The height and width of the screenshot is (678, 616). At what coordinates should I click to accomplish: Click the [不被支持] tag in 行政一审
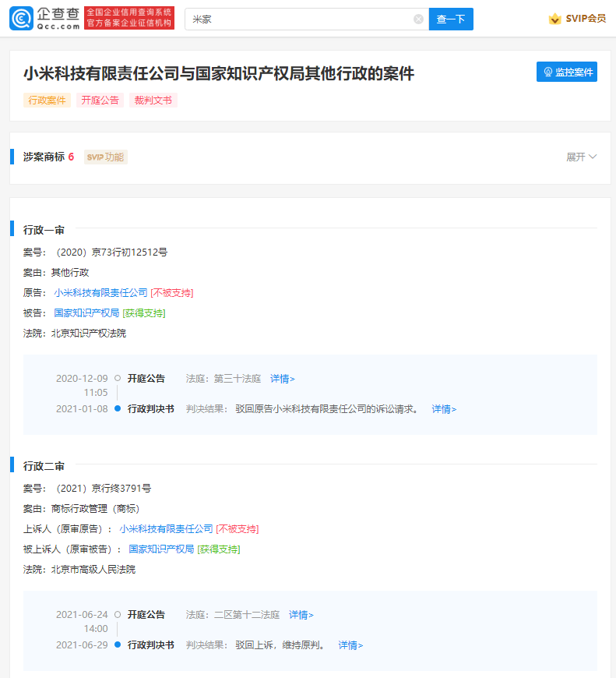coord(172,293)
